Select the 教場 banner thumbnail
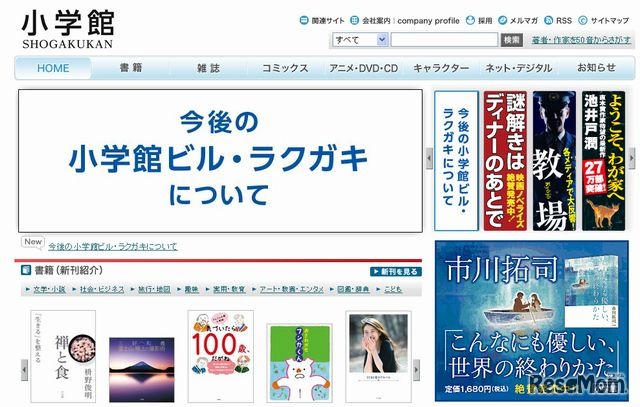Image resolution: width=640 pixels, height=407 pixels. tap(554, 160)
